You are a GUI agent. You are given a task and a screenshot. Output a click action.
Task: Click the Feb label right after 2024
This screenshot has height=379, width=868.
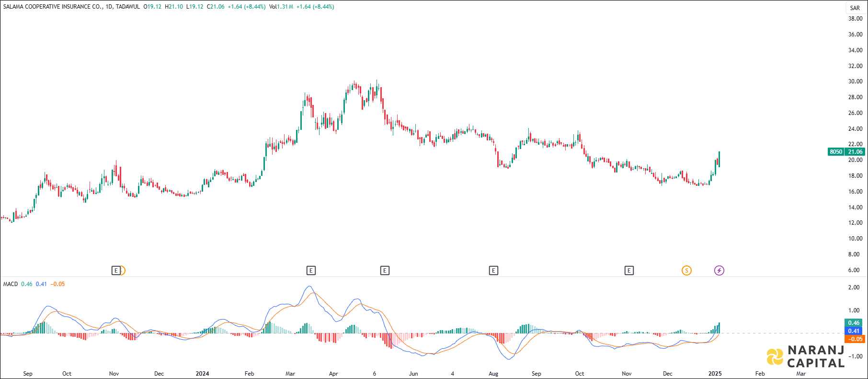coord(249,374)
